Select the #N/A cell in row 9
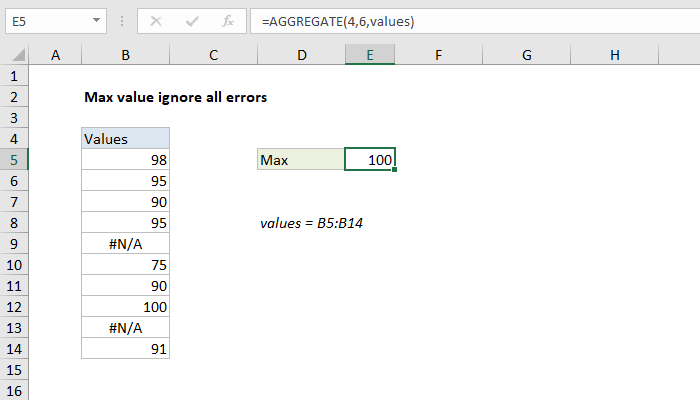700x400 pixels. (125, 244)
